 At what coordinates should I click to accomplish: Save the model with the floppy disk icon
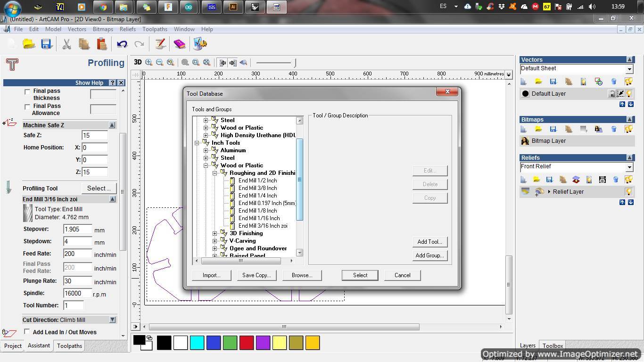click(x=46, y=44)
